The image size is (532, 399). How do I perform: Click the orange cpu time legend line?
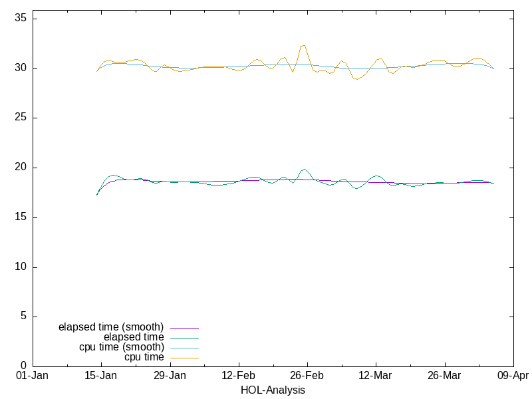185,358
